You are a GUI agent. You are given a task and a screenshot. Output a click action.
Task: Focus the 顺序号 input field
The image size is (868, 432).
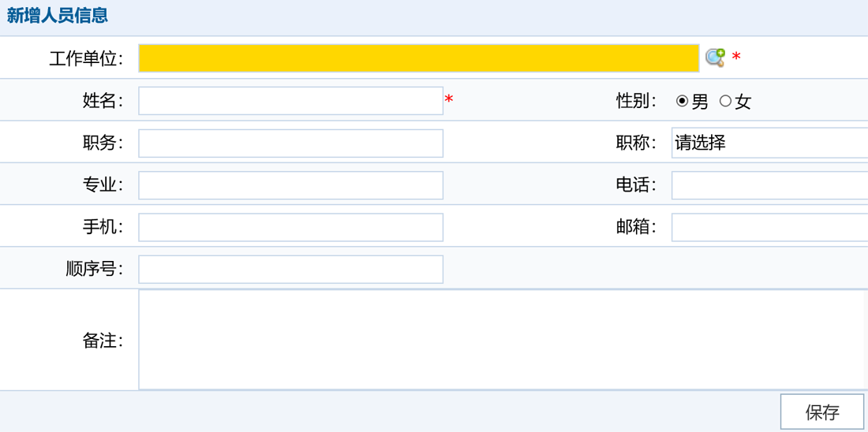click(290, 269)
